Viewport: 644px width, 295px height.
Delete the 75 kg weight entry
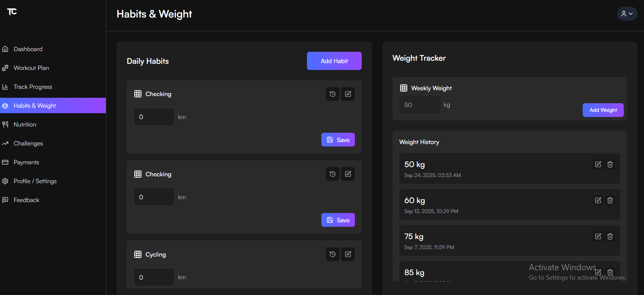tap(610, 236)
